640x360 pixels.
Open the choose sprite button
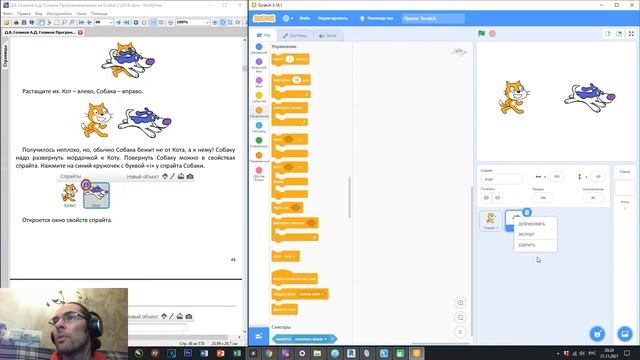pos(598,334)
